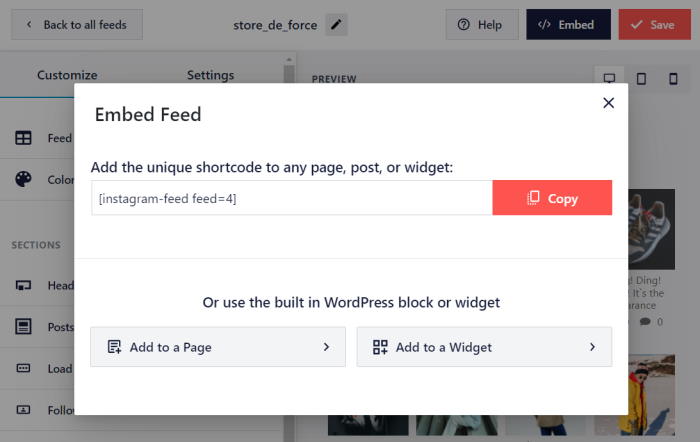The height and width of the screenshot is (442, 700).
Task: Switch to tablet preview icon
Action: coord(641,78)
